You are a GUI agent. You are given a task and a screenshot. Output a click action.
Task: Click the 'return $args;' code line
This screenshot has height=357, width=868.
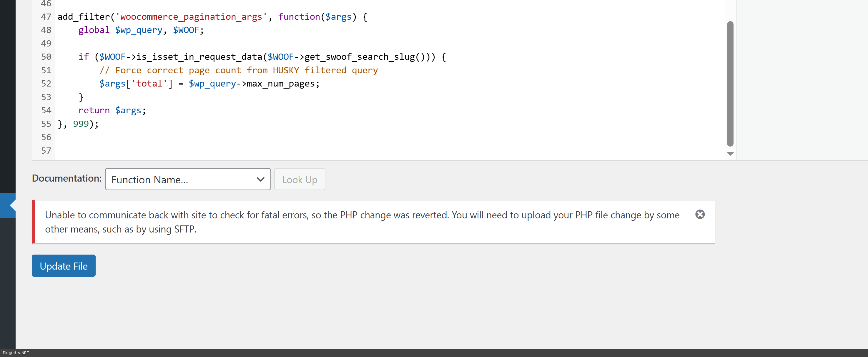112,111
